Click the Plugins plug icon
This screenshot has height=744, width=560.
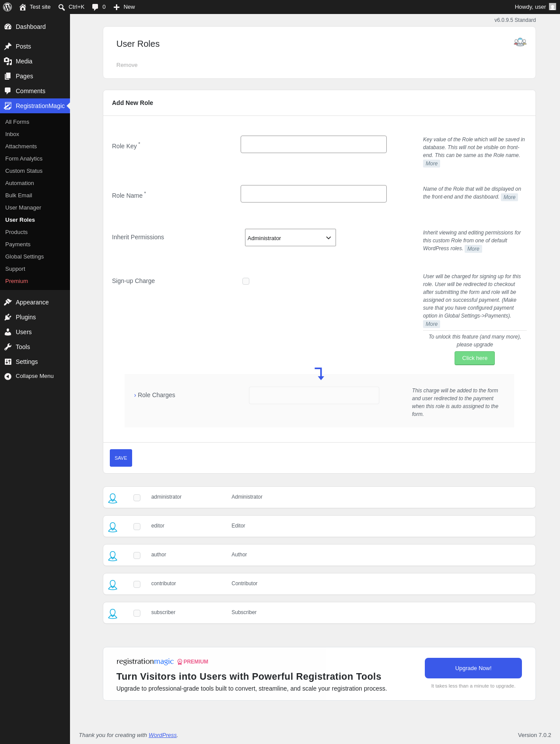click(8, 317)
